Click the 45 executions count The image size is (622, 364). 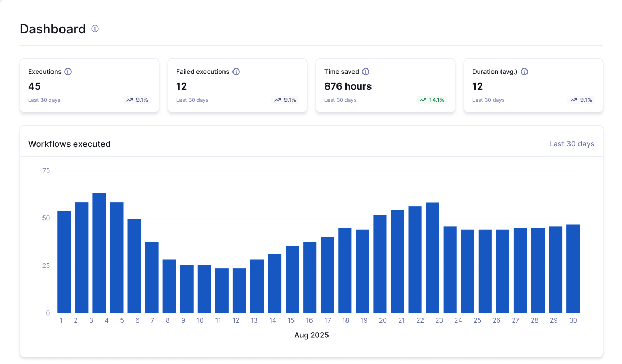[x=33, y=86]
